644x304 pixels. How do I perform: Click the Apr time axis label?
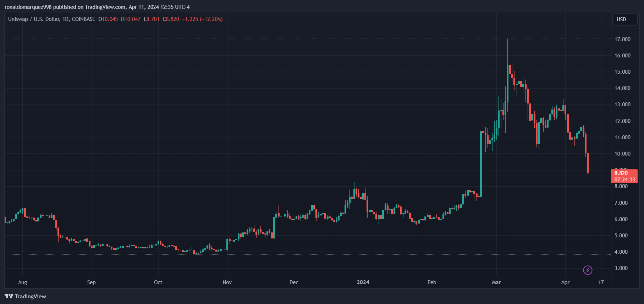565,282
